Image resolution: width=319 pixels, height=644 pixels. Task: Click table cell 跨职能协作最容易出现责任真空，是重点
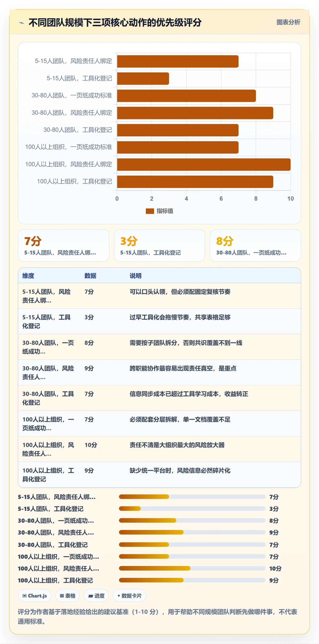pyautogui.click(x=183, y=368)
